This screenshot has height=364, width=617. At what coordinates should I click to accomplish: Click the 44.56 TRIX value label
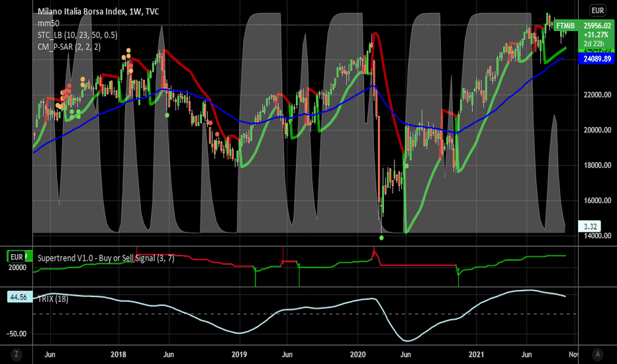pyautogui.click(x=19, y=297)
